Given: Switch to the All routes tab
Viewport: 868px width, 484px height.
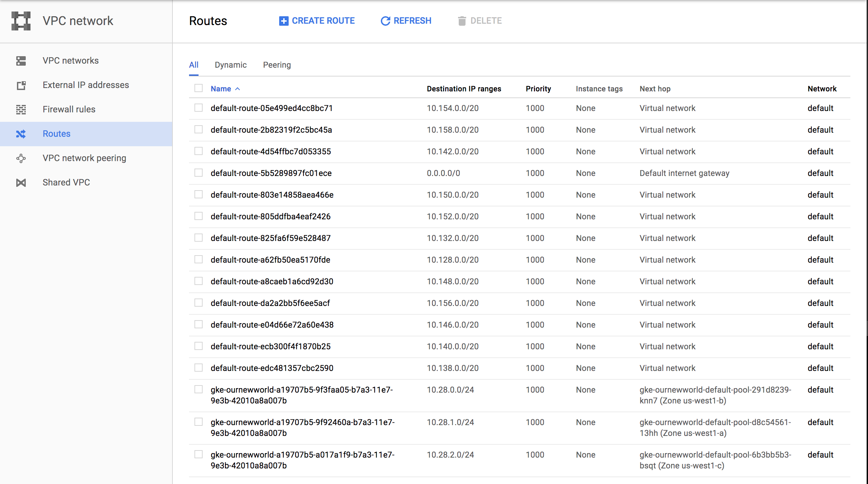Looking at the screenshot, I should 194,65.
